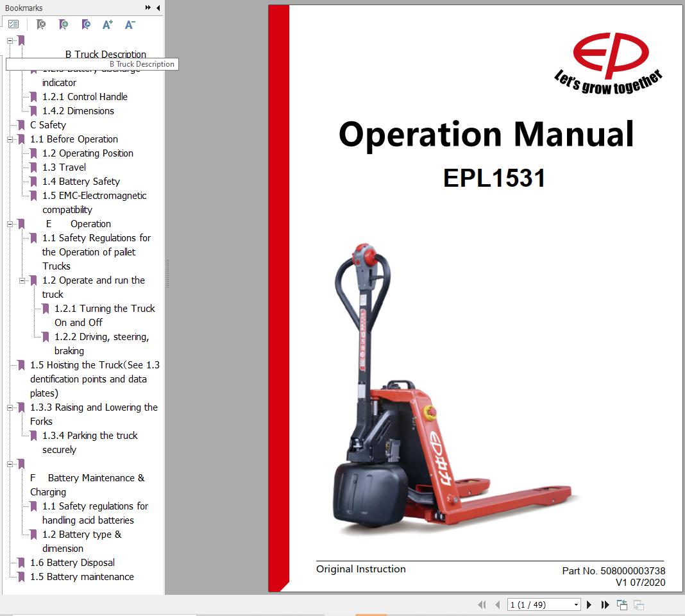Click bookmark icon beside C Safety
The height and width of the screenshot is (616, 685).
pos(21,125)
